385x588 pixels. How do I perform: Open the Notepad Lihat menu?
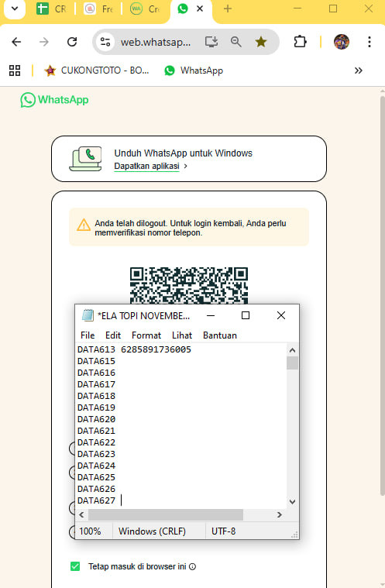click(x=182, y=335)
